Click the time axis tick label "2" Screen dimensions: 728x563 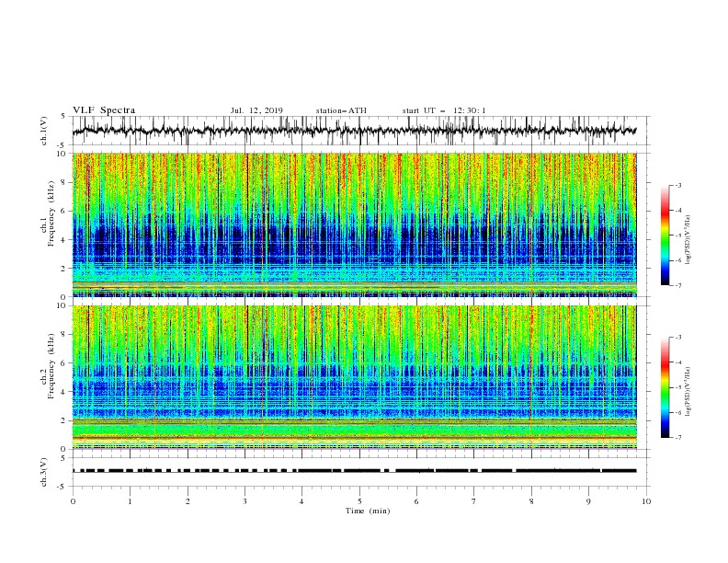[188, 501]
